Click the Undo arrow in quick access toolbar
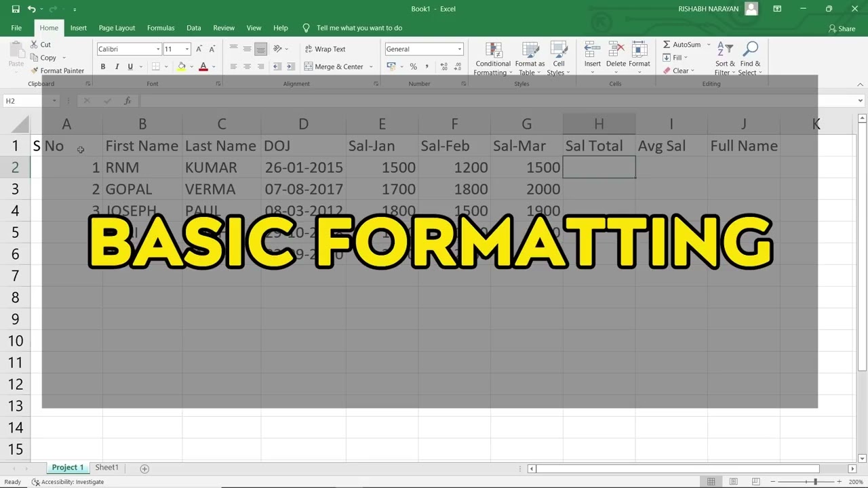The image size is (868, 488). point(31,9)
